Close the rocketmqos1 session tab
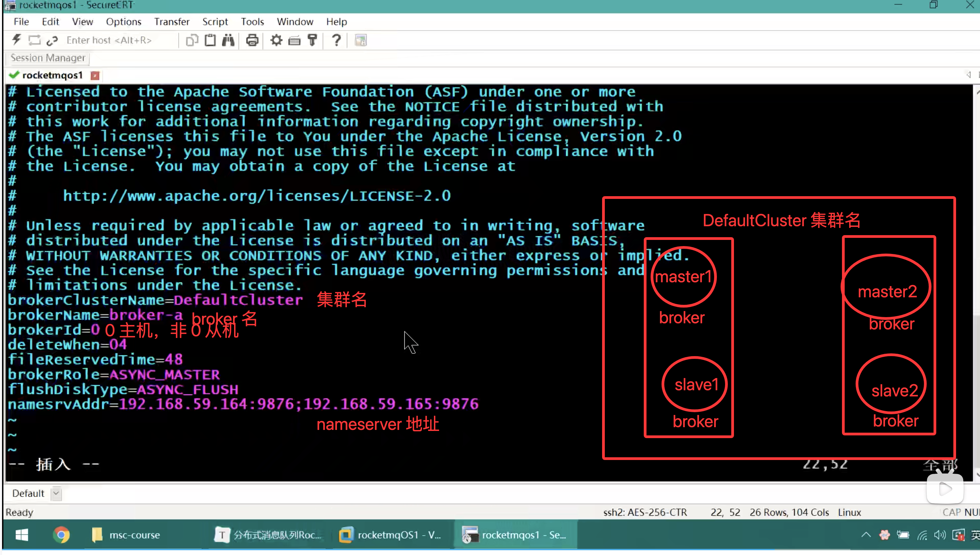Image resolution: width=980 pixels, height=555 pixels. (95, 76)
